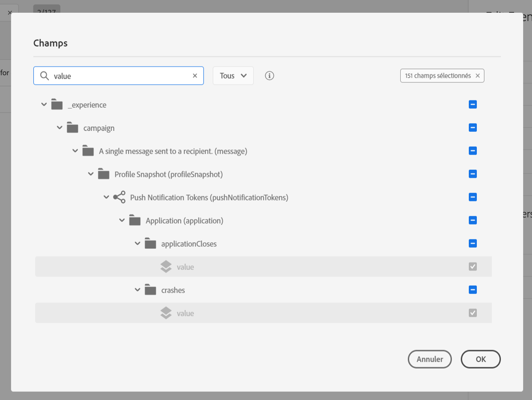Collapse the _experience tree node
Screen dimensions: 532x400
[x=44, y=105]
